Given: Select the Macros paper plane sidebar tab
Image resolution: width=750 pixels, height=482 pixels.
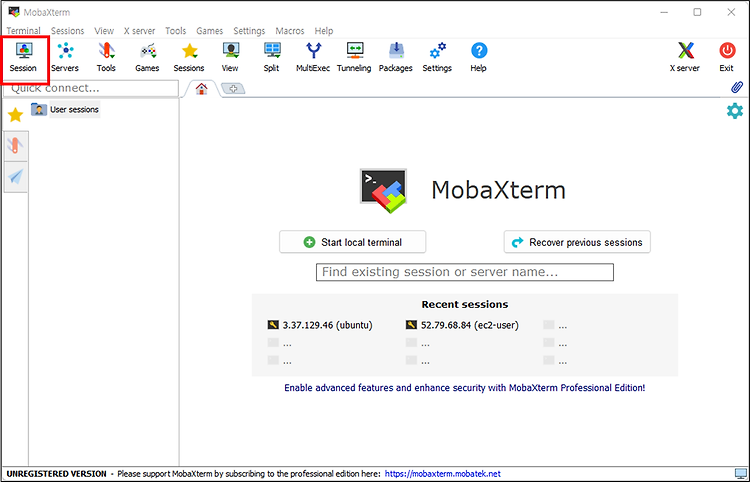Looking at the screenshot, I should (15, 177).
